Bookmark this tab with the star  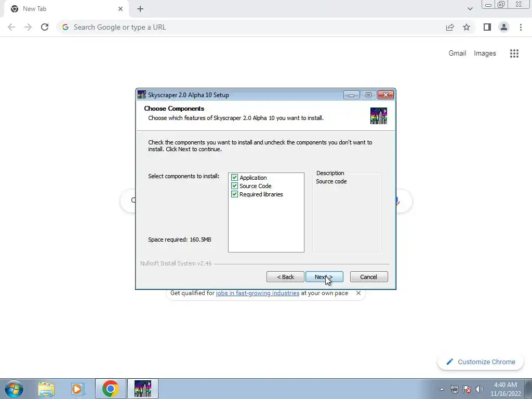[467, 27]
